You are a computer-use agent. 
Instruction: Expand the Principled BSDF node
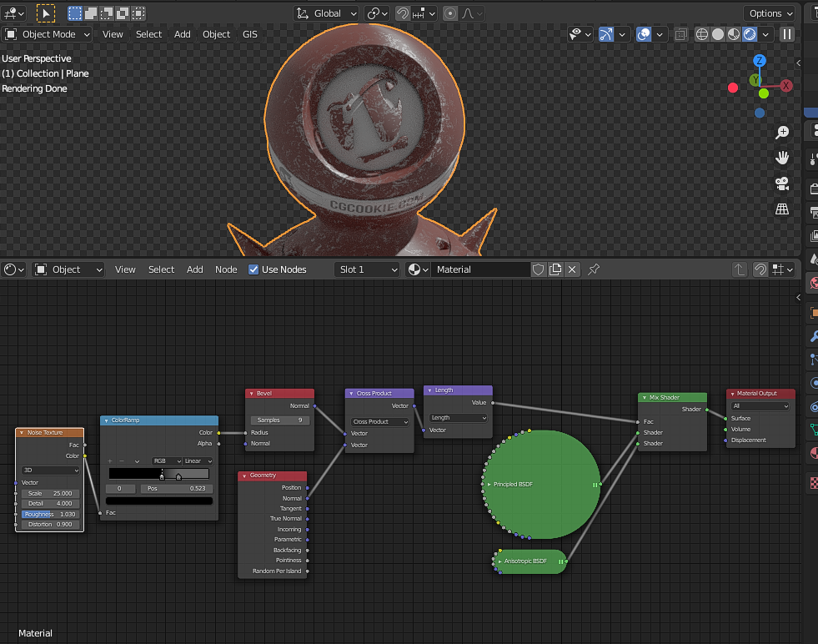(489, 485)
